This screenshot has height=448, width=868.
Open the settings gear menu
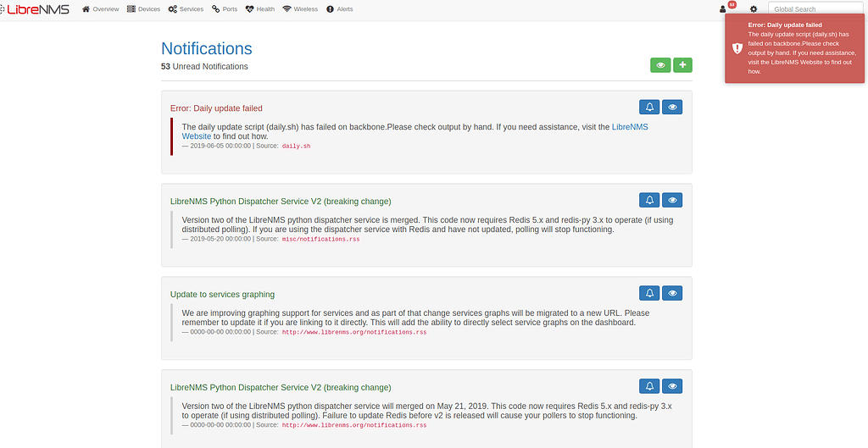coord(754,8)
